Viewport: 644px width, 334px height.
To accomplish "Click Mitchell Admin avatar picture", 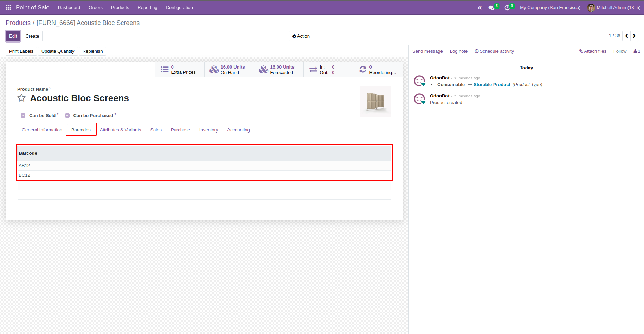I will 591,7.
